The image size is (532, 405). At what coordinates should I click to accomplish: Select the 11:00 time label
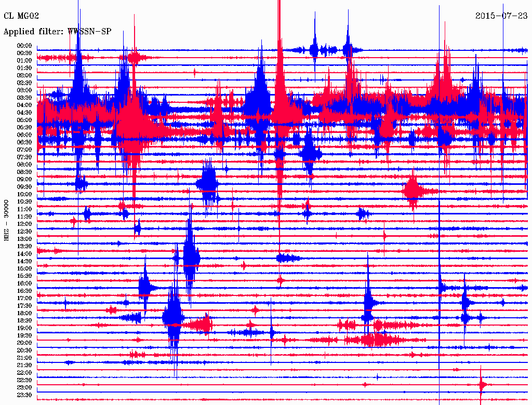(x=24, y=209)
